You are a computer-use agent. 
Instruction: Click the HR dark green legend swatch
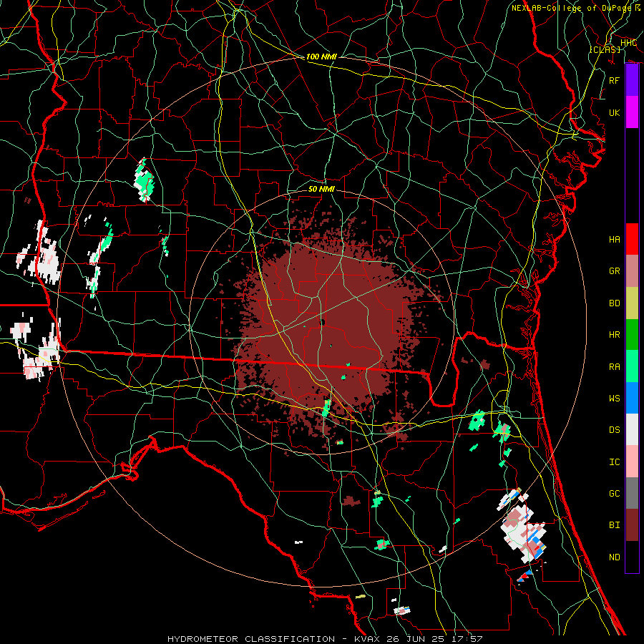(632, 335)
